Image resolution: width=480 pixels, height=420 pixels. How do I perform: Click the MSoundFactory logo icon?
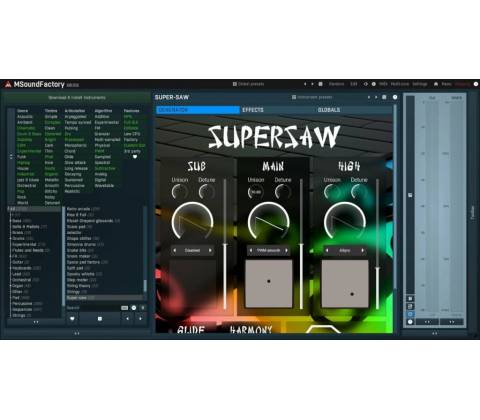[8, 85]
